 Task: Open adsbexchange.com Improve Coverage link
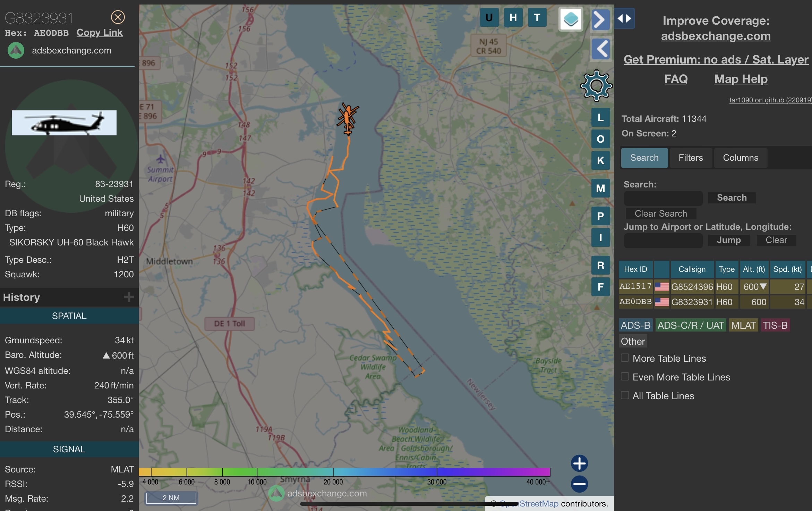tap(716, 36)
